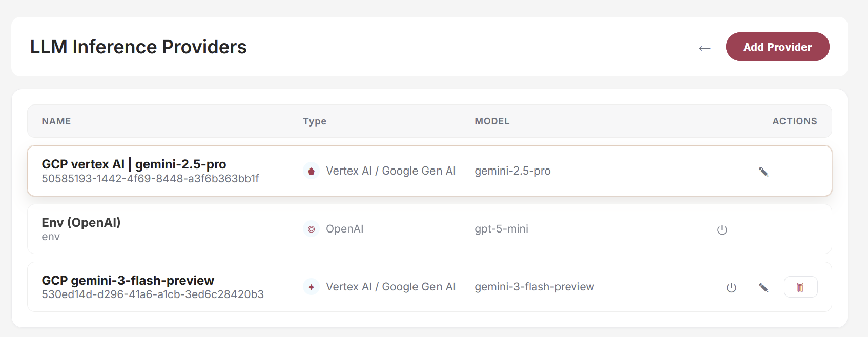
Task: Click the Vertex AI icon in gemini-2.5-pro row
Action: click(311, 171)
